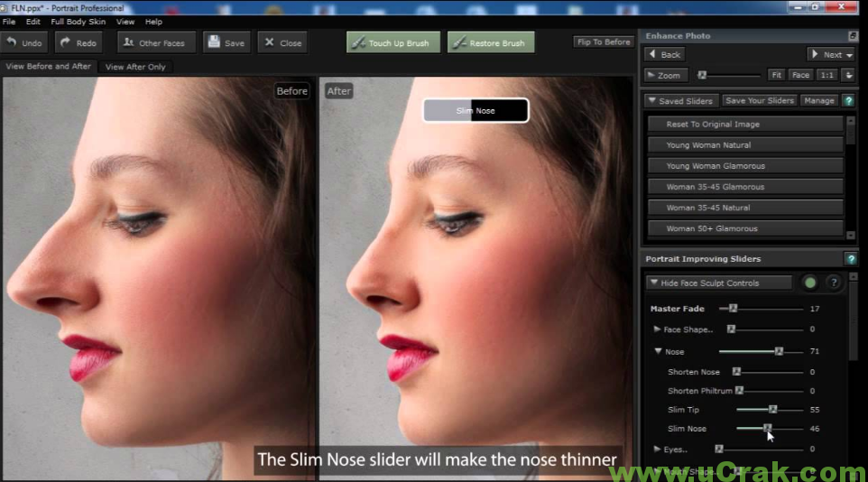Viewport: 868px width, 482px height.
Task: Click Hide Face Sculpt Controls
Action: (718, 283)
